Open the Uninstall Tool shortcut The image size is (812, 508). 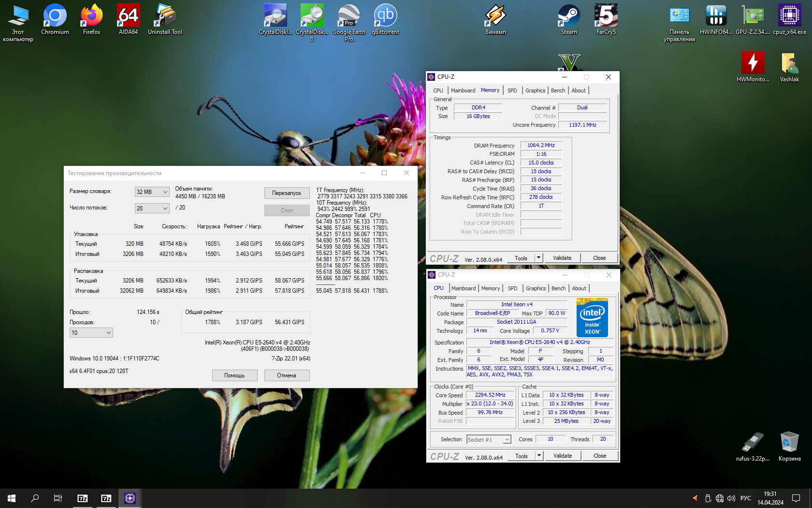pos(165,19)
